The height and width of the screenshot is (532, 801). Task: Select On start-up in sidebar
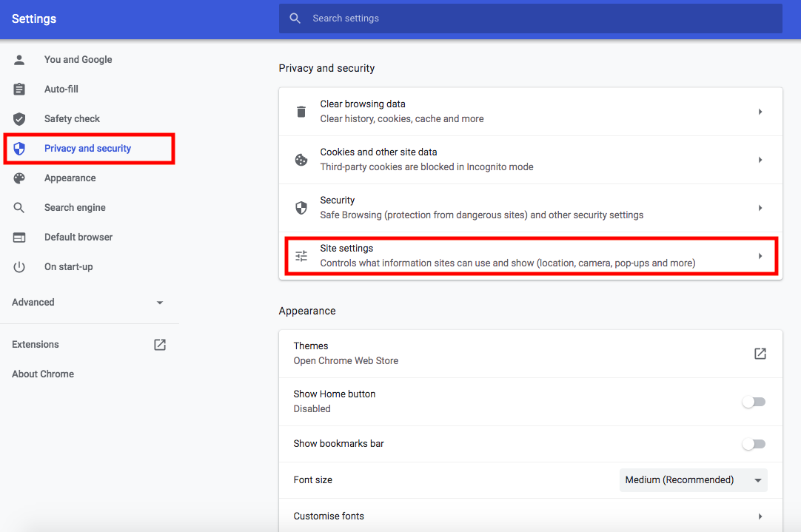tap(68, 267)
